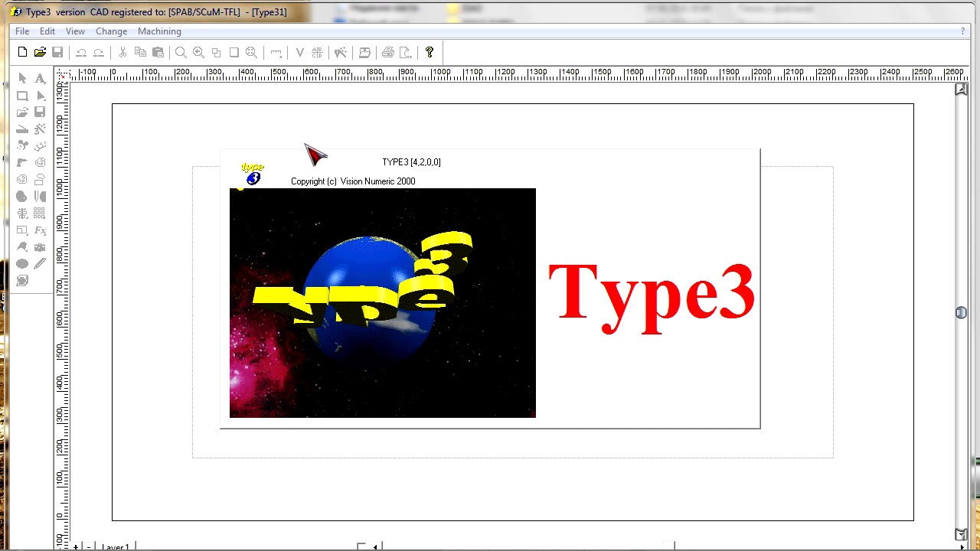Click the scissors Cut icon
This screenshot has height=551, width=980.
pyautogui.click(x=122, y=52)
